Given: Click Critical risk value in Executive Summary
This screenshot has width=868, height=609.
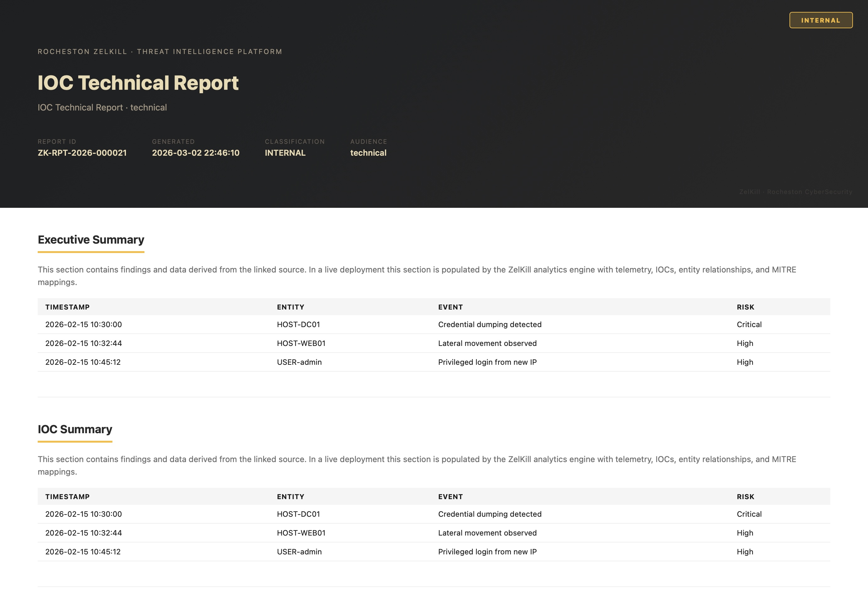Looking at the screenshot, I should (749, 325).
